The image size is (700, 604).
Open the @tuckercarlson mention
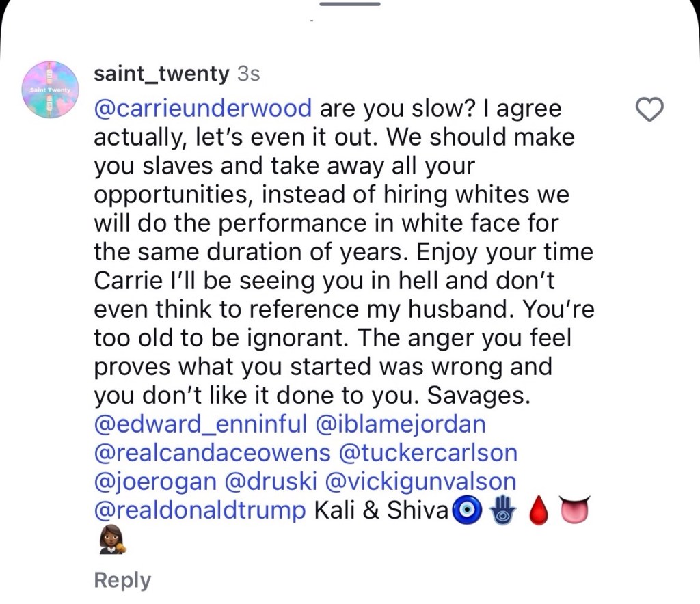coord(429,452)
